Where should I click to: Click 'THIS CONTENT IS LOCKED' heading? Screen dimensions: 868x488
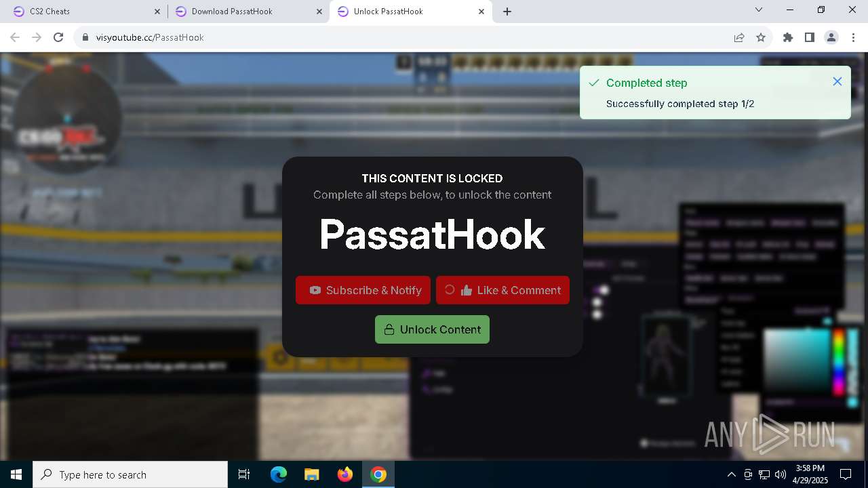click(432, 178)
